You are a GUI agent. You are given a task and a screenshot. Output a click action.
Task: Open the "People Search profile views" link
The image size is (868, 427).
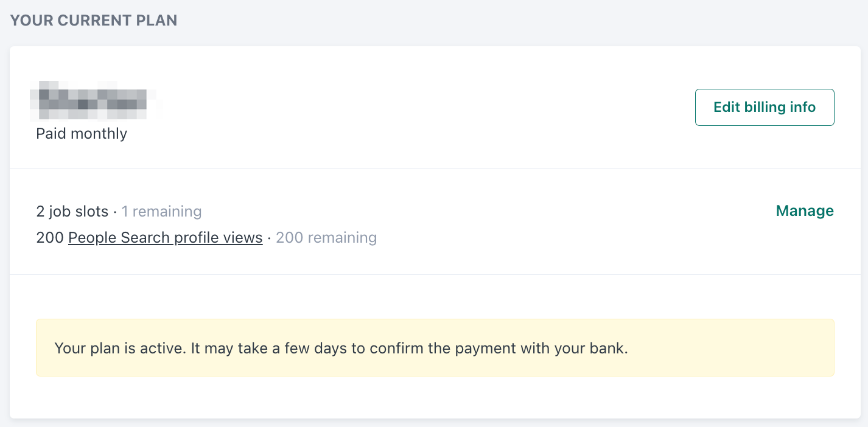pos(165,237)
